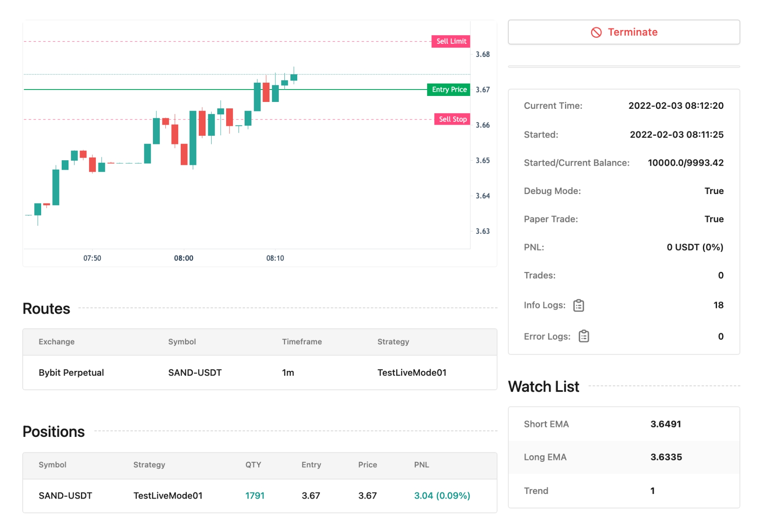
Task: Click the 08:00 time axis label
Action: (183, 258)
